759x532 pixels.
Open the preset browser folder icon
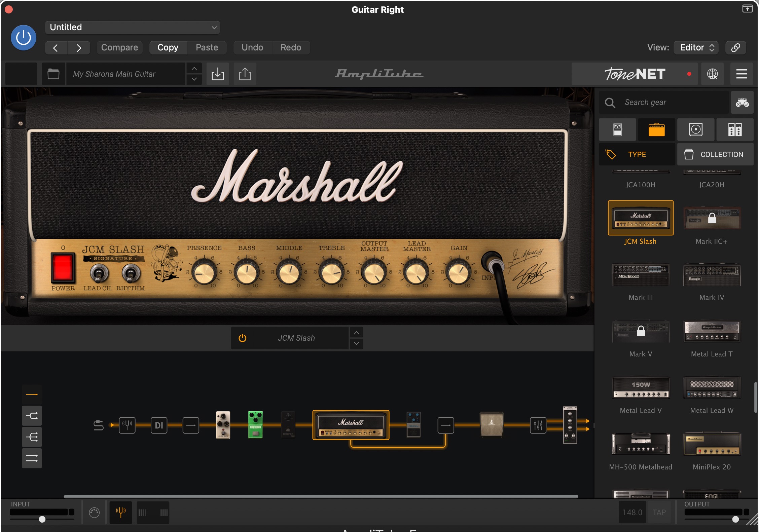[53, 74]
